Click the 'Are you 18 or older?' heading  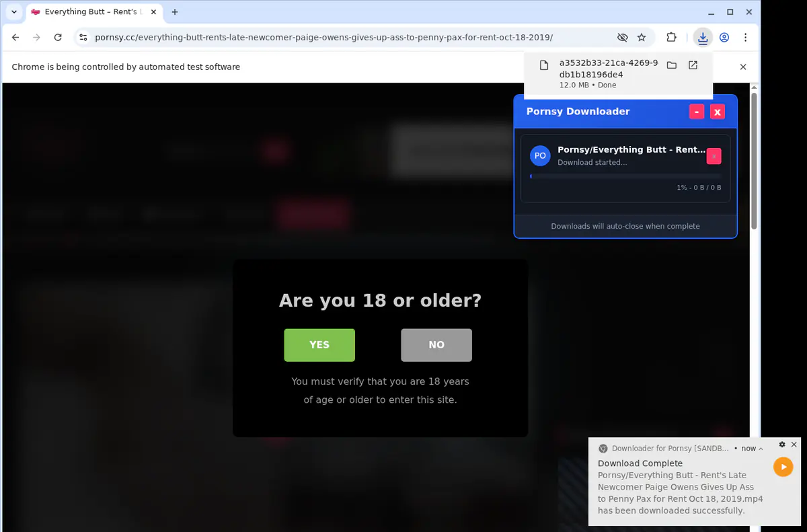381,300
